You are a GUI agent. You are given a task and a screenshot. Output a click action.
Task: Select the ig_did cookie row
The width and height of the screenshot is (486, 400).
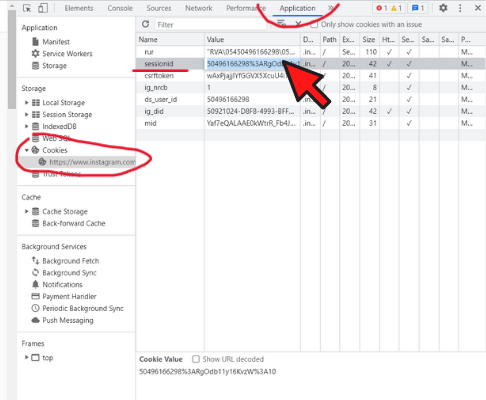click(x=311, y=111)
